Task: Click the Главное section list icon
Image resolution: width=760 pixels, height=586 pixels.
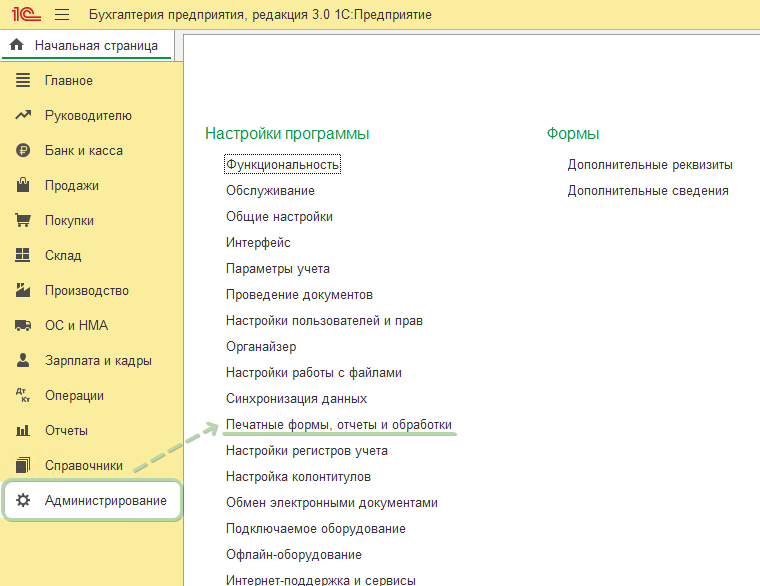Action: click(23, 80)
